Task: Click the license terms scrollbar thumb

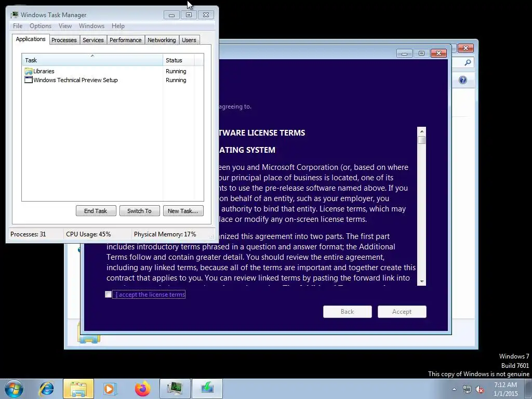Action: tap(422, 140)
